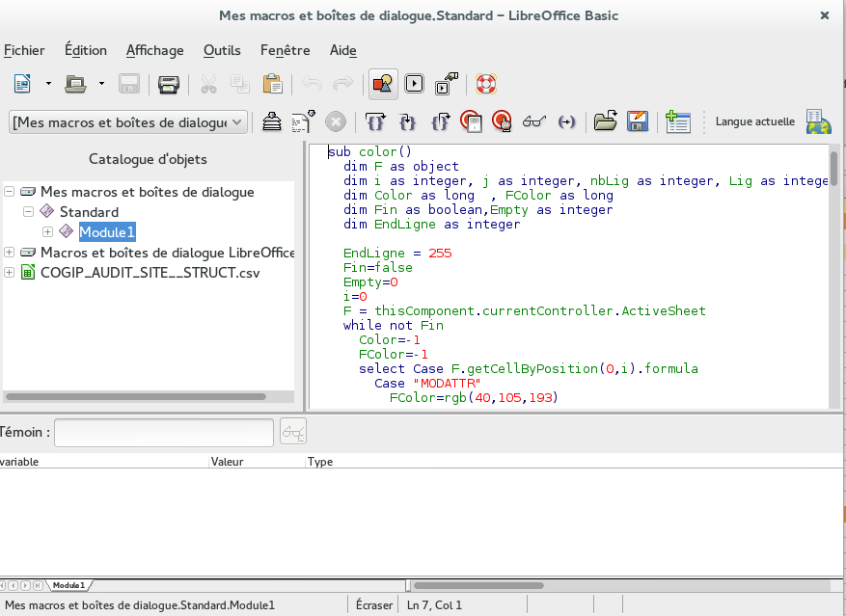Click the Compile icon
846x616 pixels.
(x=272, y=121)
